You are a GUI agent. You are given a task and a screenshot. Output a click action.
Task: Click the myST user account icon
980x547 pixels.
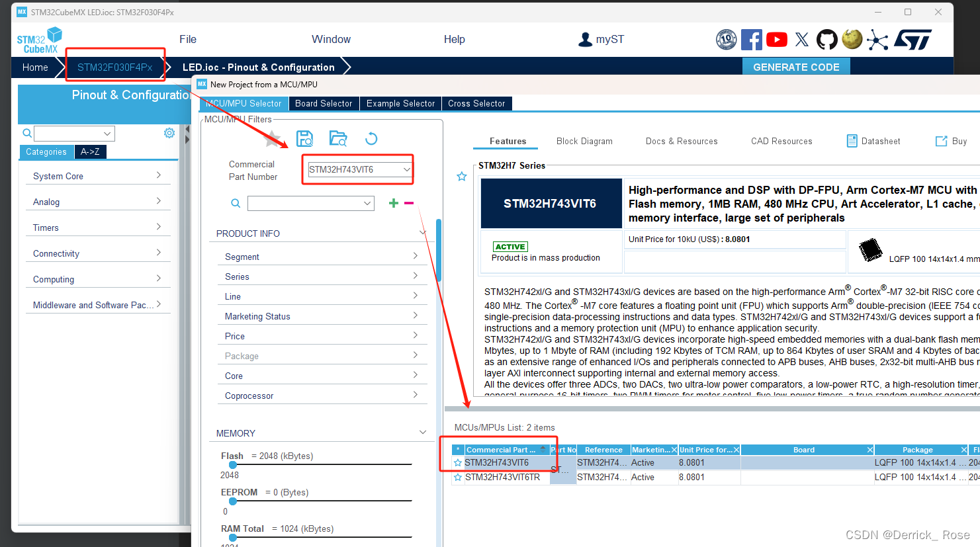pos(585,40)
